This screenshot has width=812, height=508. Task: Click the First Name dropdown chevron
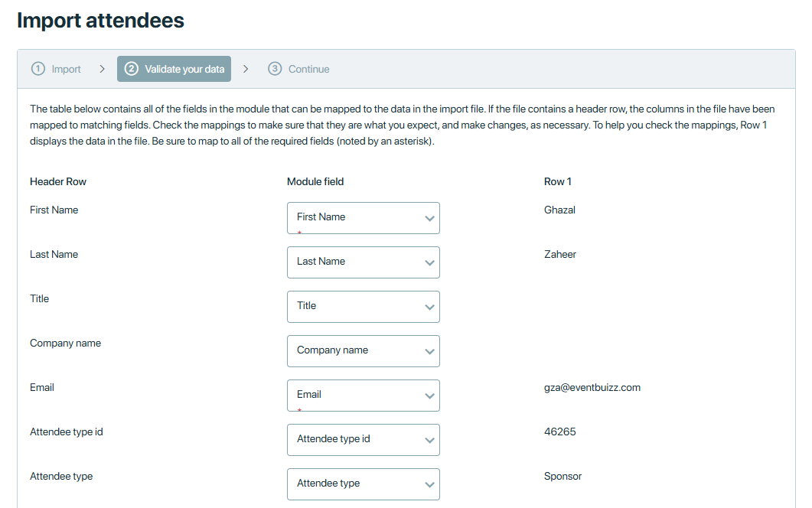[x=429, y=219]
